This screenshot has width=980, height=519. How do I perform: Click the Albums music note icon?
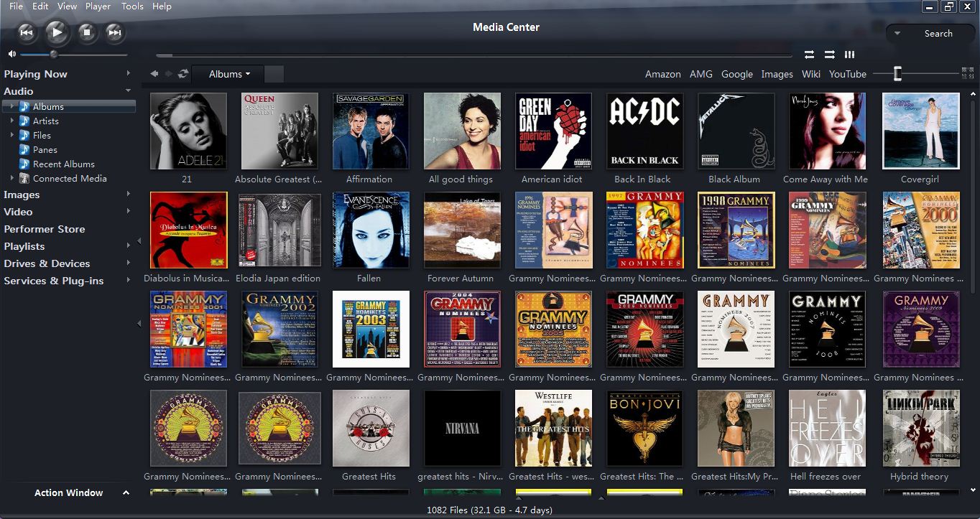tap(24, 106)
